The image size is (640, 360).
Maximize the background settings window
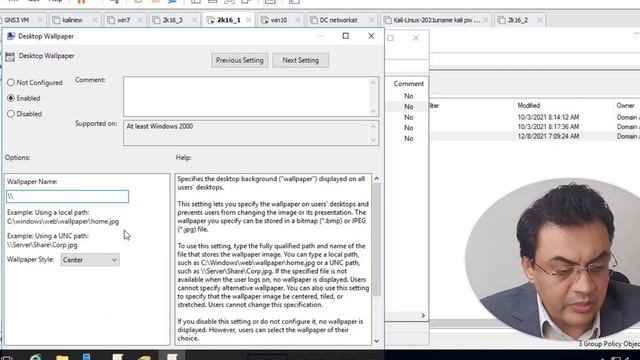(x=391, y=38)
